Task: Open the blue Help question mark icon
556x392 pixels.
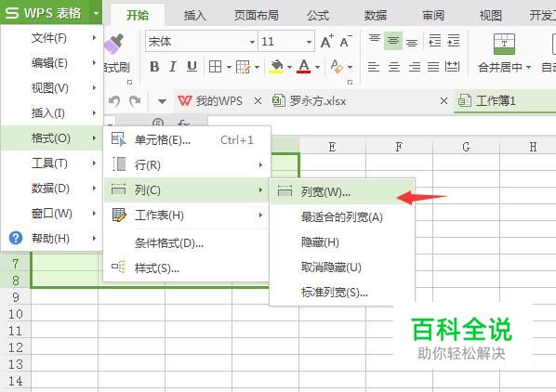Action: (x=16, y=238)
